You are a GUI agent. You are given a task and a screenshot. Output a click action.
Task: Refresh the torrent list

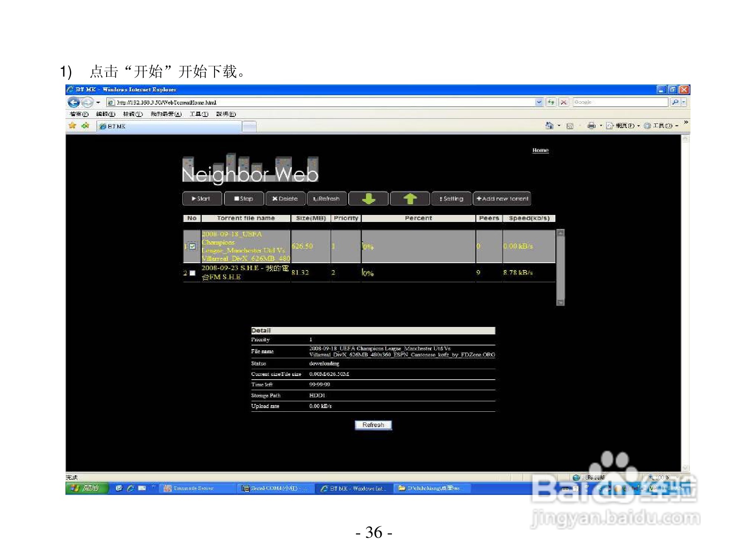click(x=327, y=198)
